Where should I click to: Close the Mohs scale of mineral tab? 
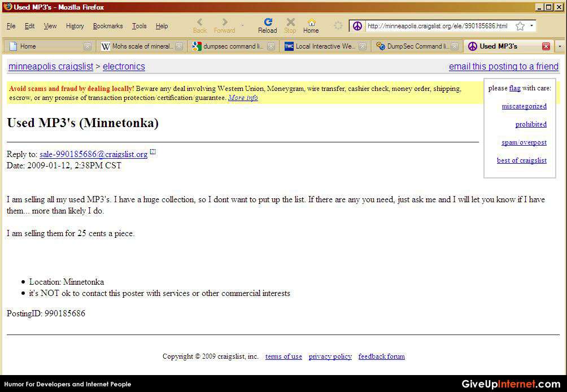point(178,46)
